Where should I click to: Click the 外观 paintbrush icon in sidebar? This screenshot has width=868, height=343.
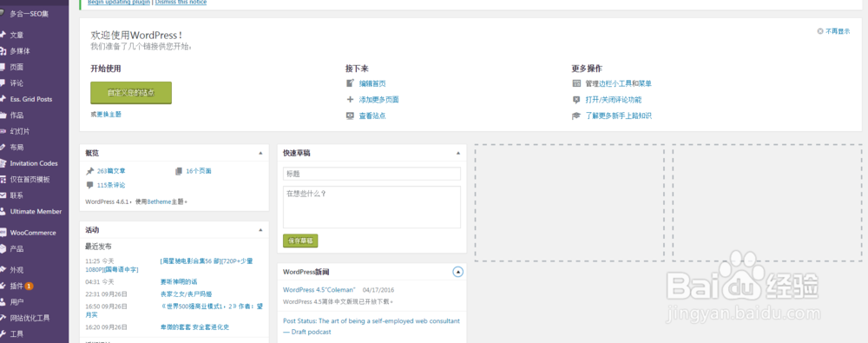(x=3, y=270)
